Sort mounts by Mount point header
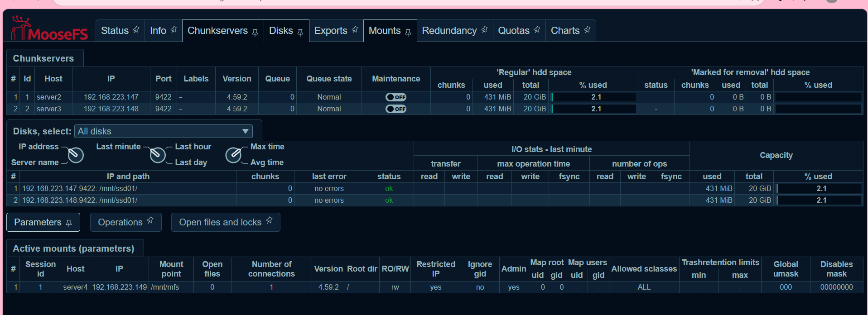This screenshot has height=315, width=868. pos(171,269)
